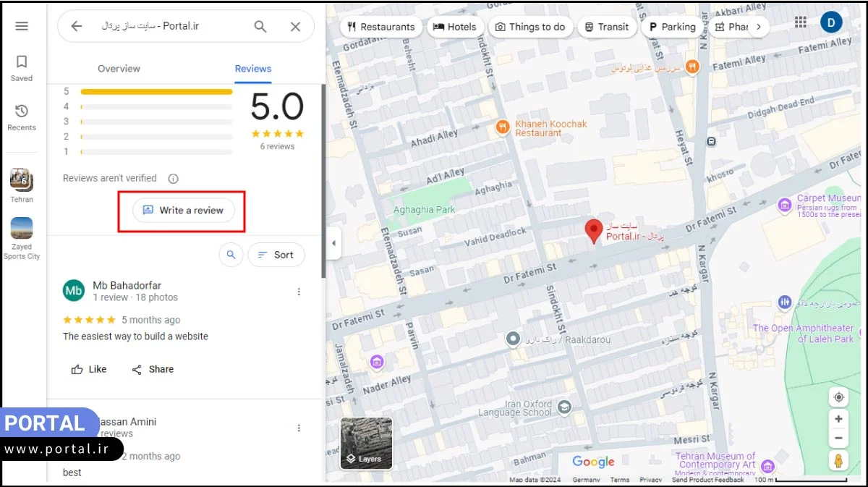
Task: Click Write a review button
Action: point(184,211)
